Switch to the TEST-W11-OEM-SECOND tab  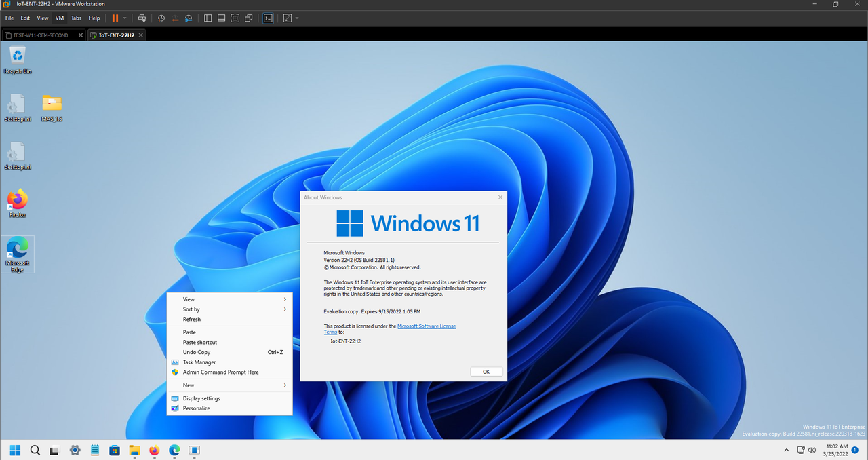[x=39, y=35]
